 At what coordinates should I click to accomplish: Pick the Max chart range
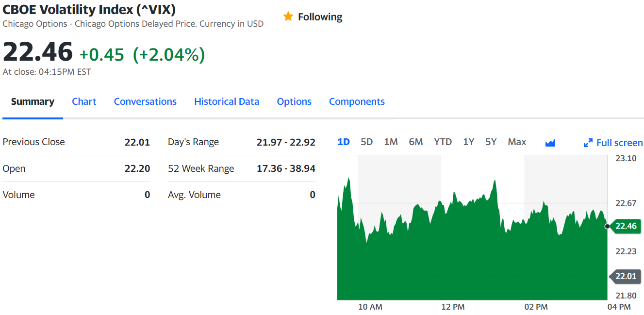[x=517, y=142]
